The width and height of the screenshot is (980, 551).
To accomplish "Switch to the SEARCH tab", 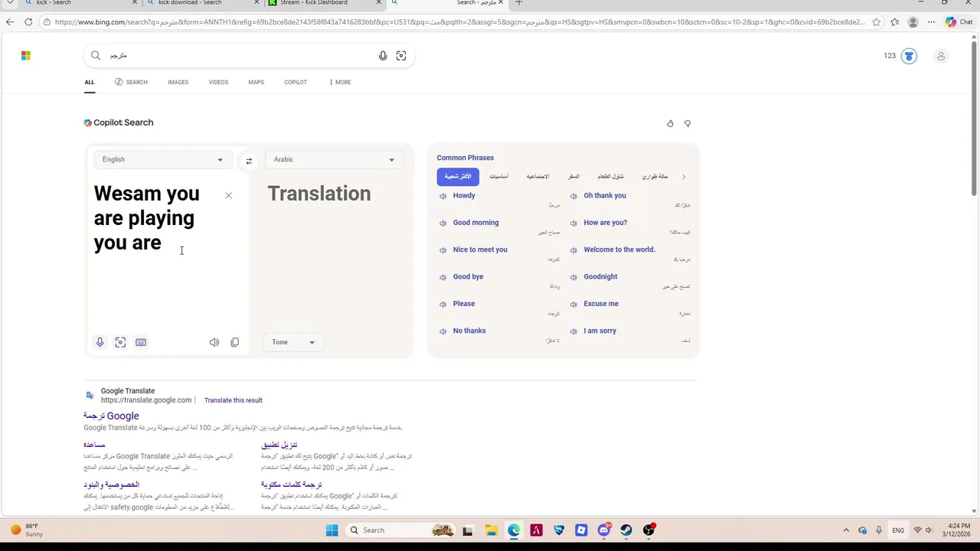I will coord(131,82).
